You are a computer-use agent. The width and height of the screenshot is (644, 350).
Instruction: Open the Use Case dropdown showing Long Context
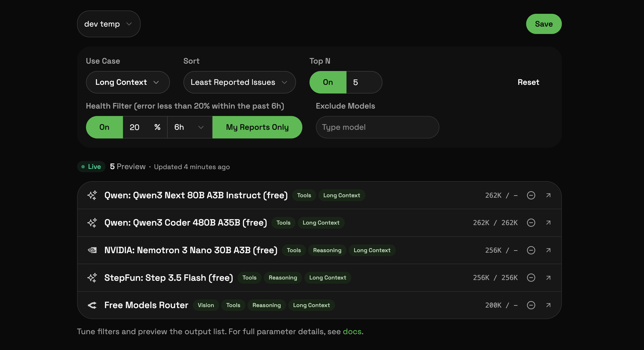128,82
